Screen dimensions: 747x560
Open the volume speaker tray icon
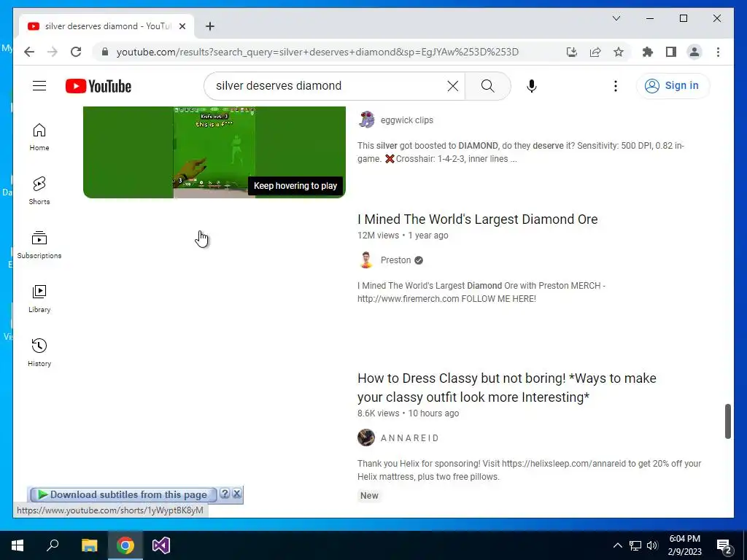tap(652, 545)
